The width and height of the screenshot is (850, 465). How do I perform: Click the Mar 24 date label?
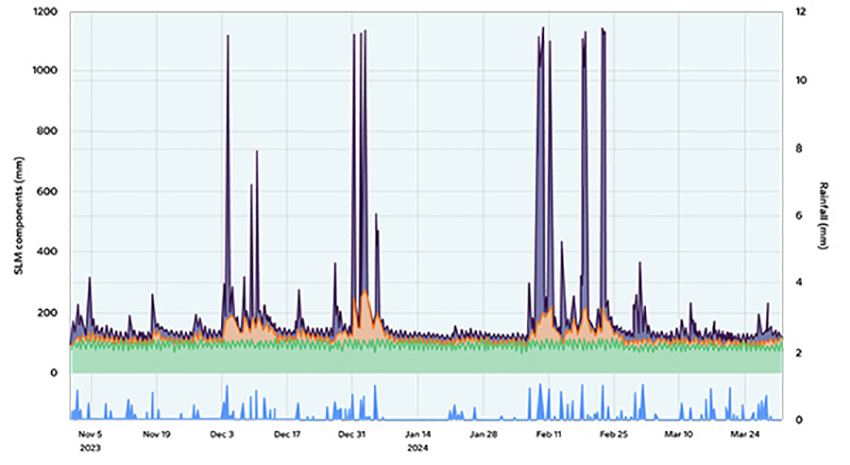click(x=745, y=435)
